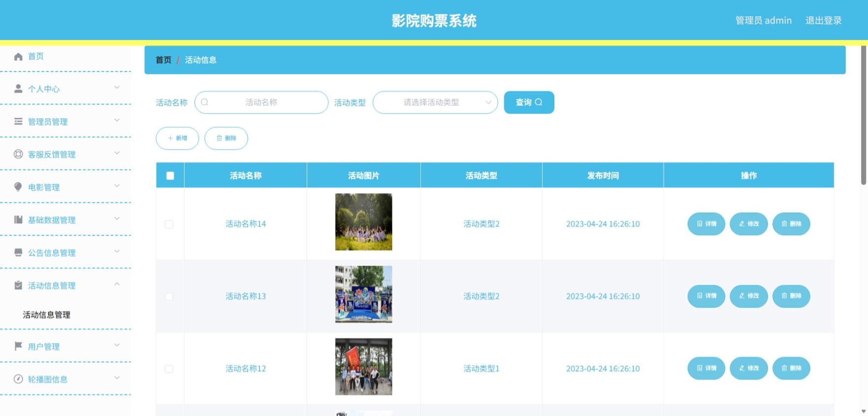Expand the 个人中心 menu chevron

[117, 87]
